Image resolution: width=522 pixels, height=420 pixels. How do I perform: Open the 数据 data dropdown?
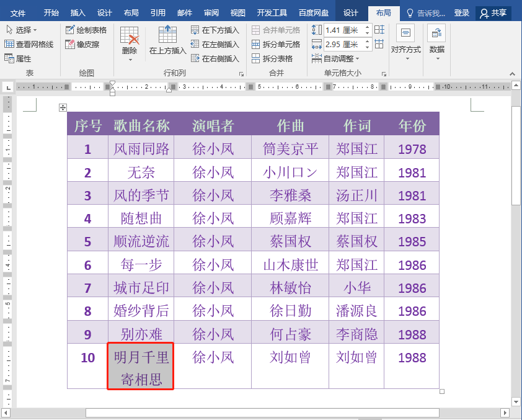point(437,43)
